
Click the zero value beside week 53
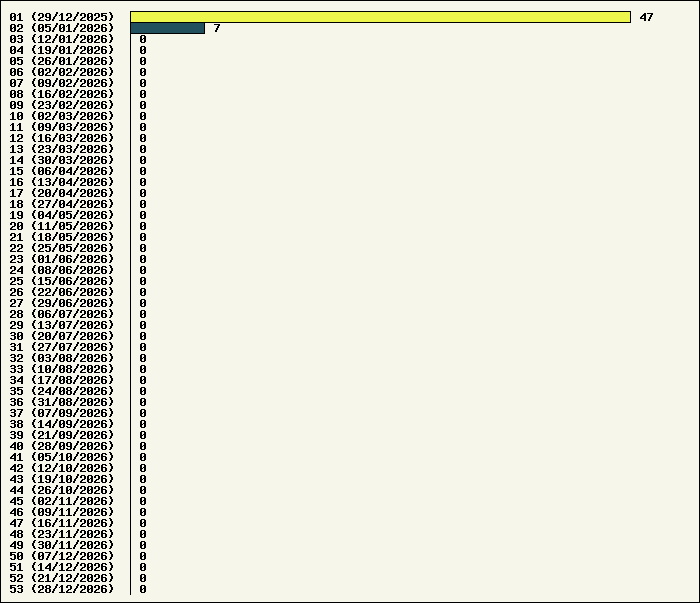point(143,589)
